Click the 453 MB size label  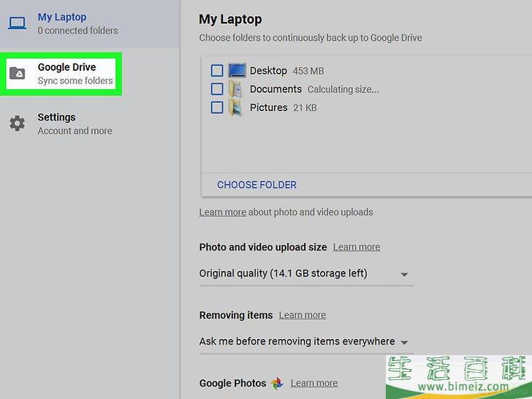(308, 71)
